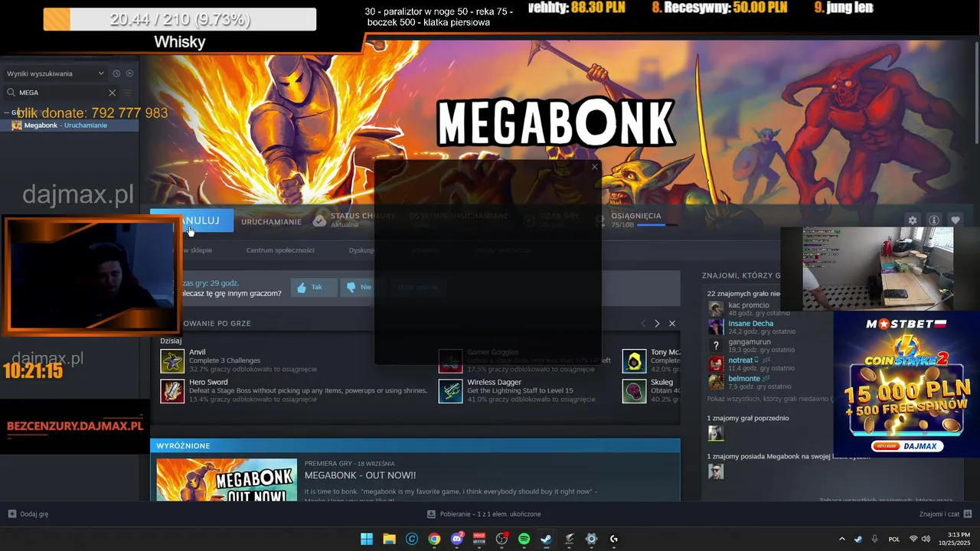
Task: Open Logitech G Hub from taskbar
Action: [x=613, y=539]
